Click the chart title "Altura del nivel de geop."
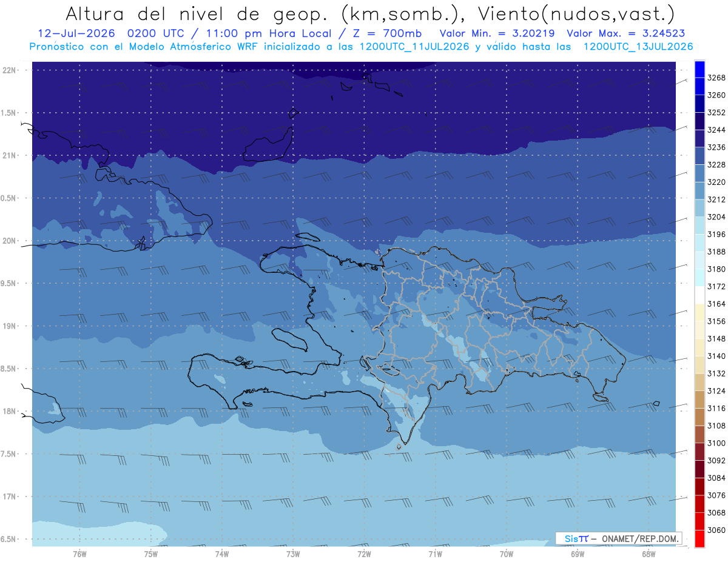This screenshot has width=728, height=562. tap(197, 14)
